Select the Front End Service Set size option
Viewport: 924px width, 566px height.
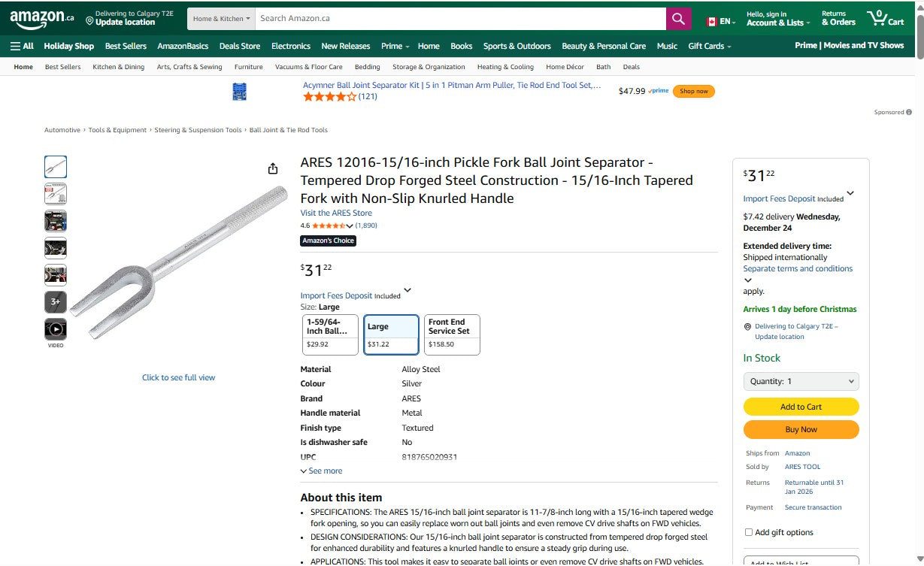point(450,334)
